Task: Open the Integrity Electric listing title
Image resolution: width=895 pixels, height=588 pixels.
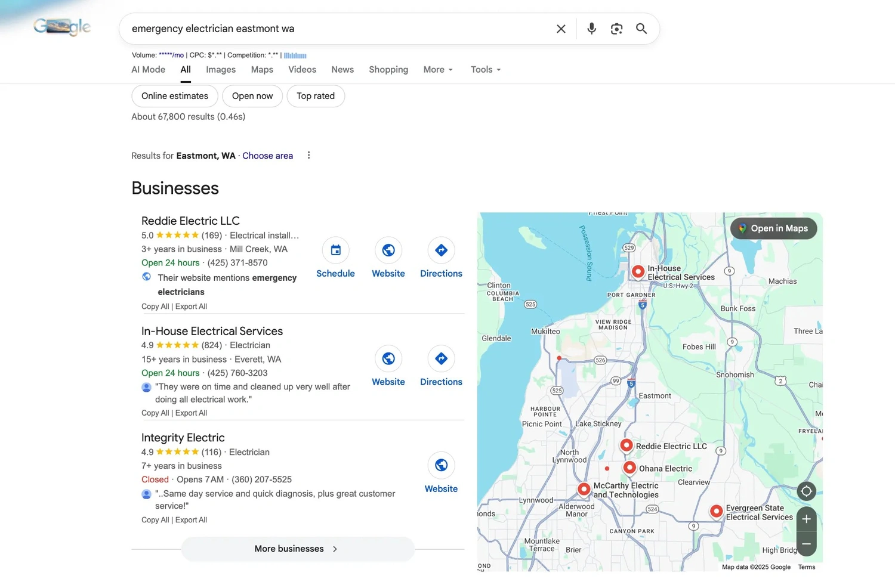Action: (x=183, y=438)
